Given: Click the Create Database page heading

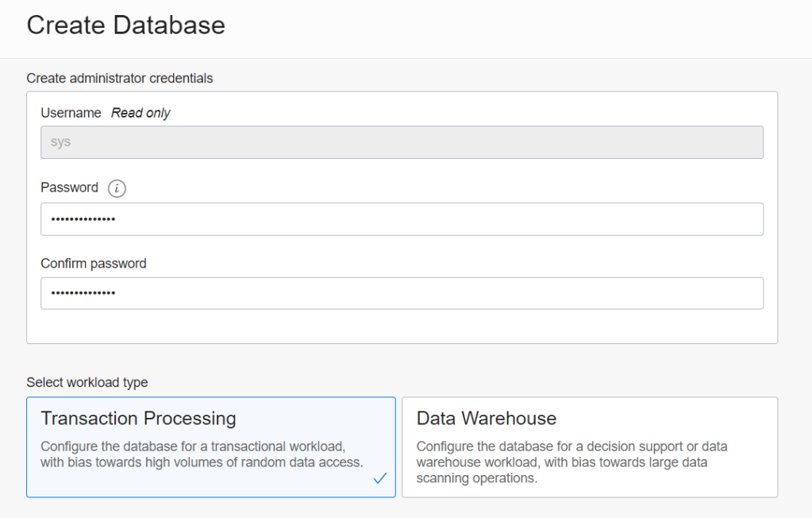Looking at the screenshot, I should [125, 25].
